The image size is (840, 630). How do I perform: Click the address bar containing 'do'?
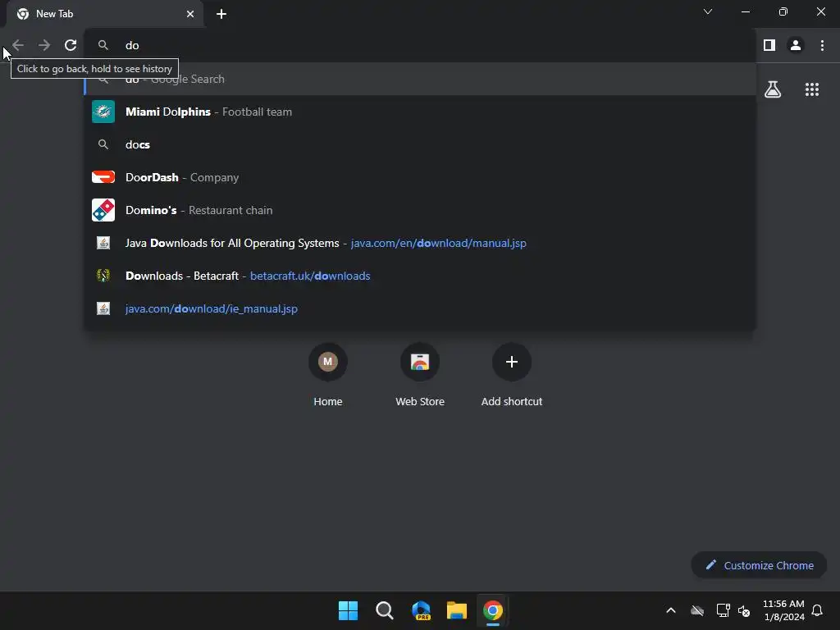(420, 46)
